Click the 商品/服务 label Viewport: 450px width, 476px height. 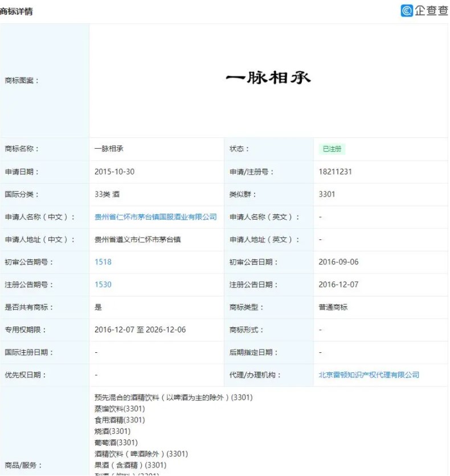pyautogui.click(x=23, y=465)
